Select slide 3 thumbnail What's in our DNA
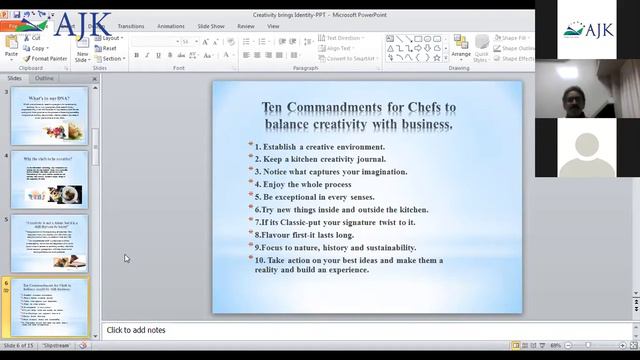Screen dimensions: 640x360 49,116
